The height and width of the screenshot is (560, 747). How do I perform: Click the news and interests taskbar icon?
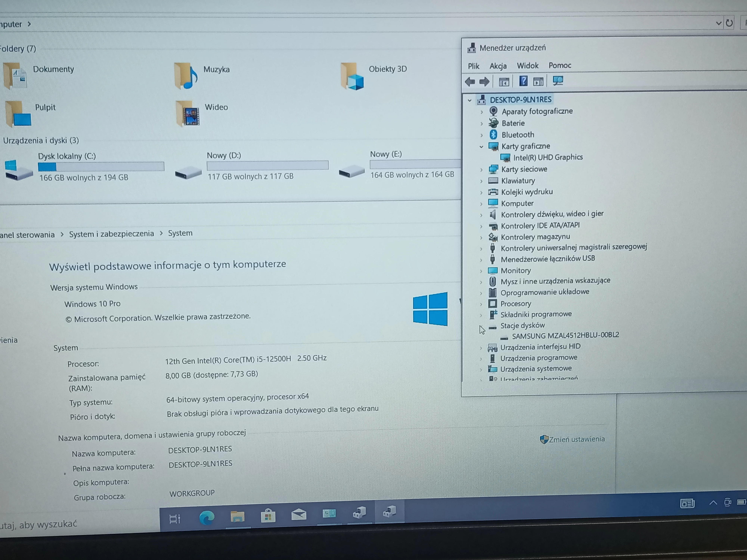tap(687, 504)
